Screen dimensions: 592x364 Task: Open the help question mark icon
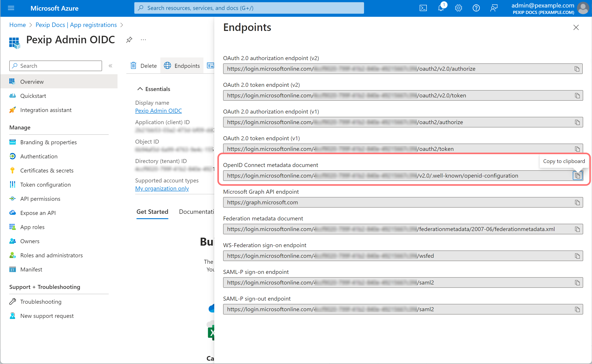476,8
